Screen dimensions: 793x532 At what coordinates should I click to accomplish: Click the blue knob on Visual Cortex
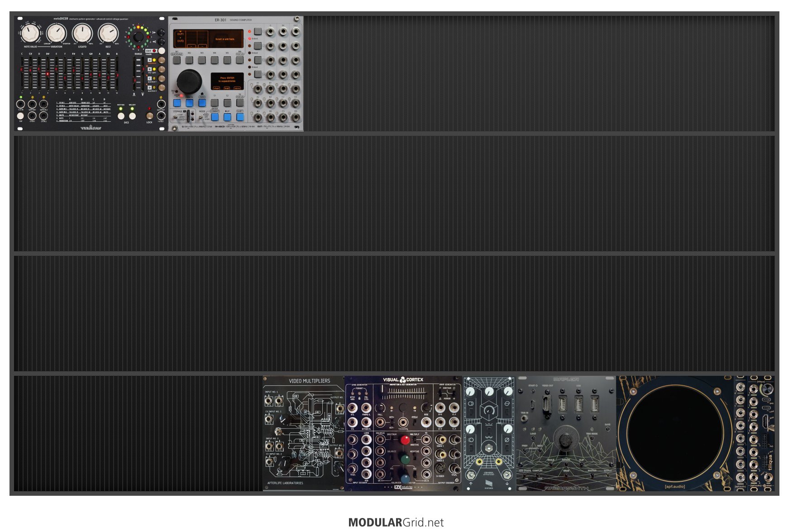[x=405, y=479]
